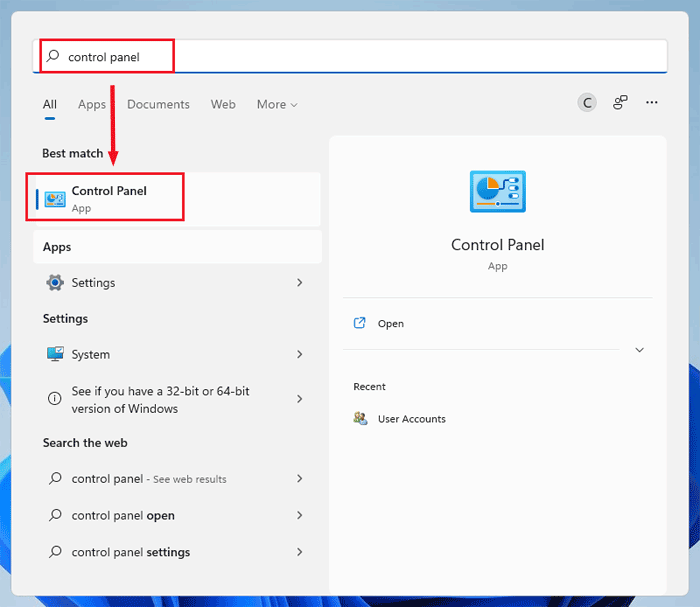Viewport: 700px width, 607px height.
Task: Expand the System result chevron
Action: 300,354
